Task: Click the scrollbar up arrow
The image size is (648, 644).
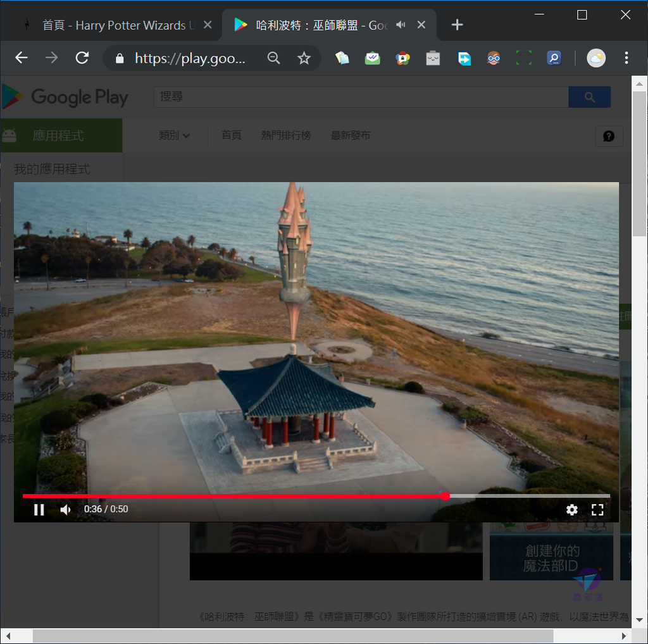Action: pyautogui.click(x=639, y=84)
